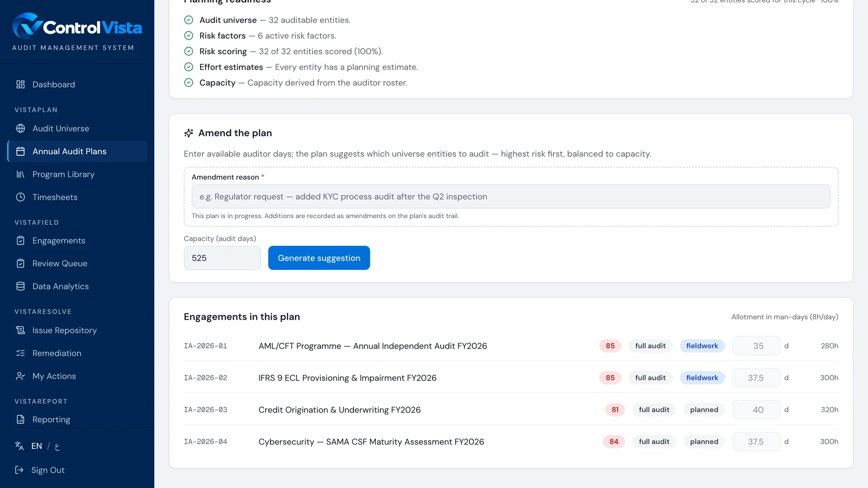Open the Reporting document icon
The height and width of the screenshot is (488, 868).
point(20,419)
